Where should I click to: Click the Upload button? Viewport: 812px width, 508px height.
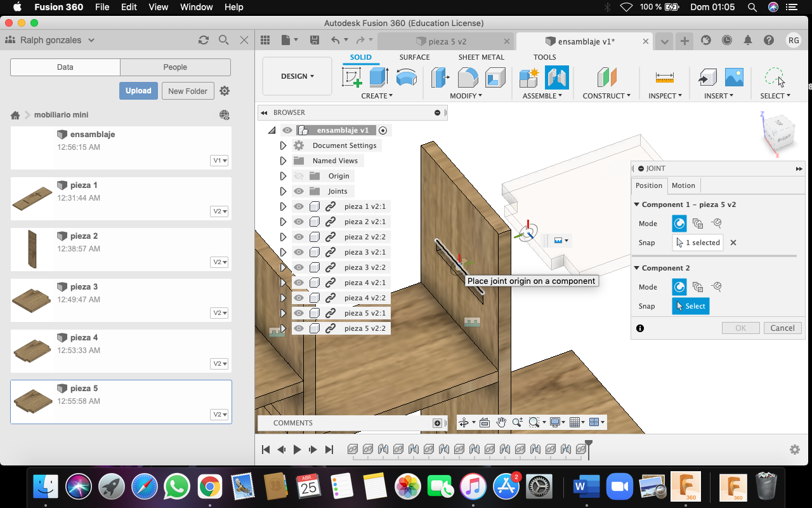point(138,91)
